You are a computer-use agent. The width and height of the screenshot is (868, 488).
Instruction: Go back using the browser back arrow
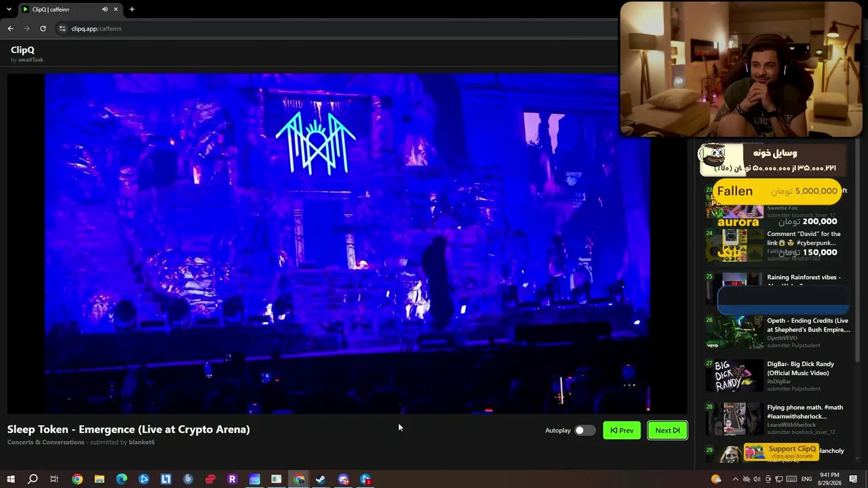pos(10,28)
